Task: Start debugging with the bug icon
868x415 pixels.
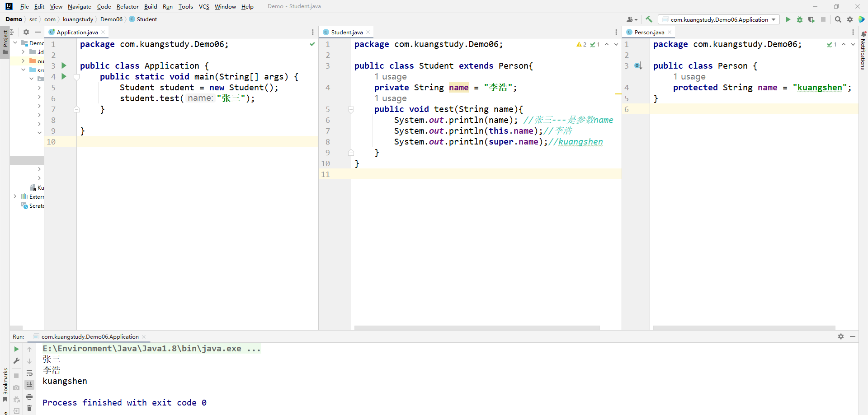Action: [x=800, y=19]
